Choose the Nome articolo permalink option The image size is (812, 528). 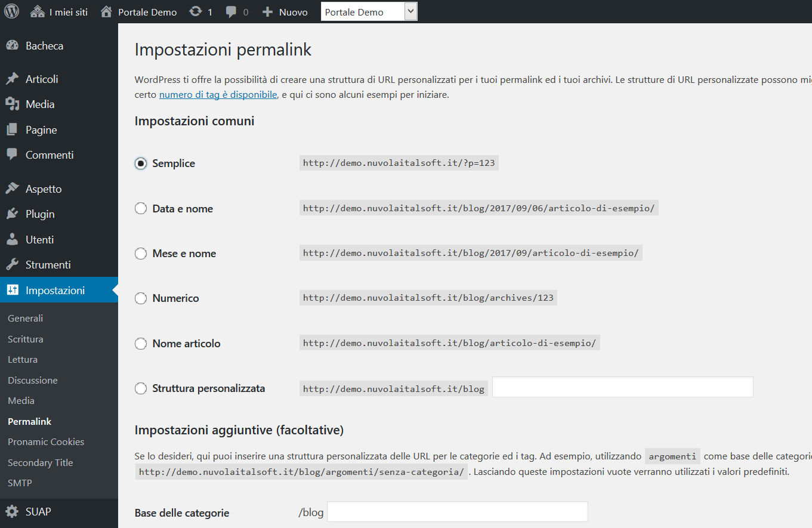coord(141,344)
